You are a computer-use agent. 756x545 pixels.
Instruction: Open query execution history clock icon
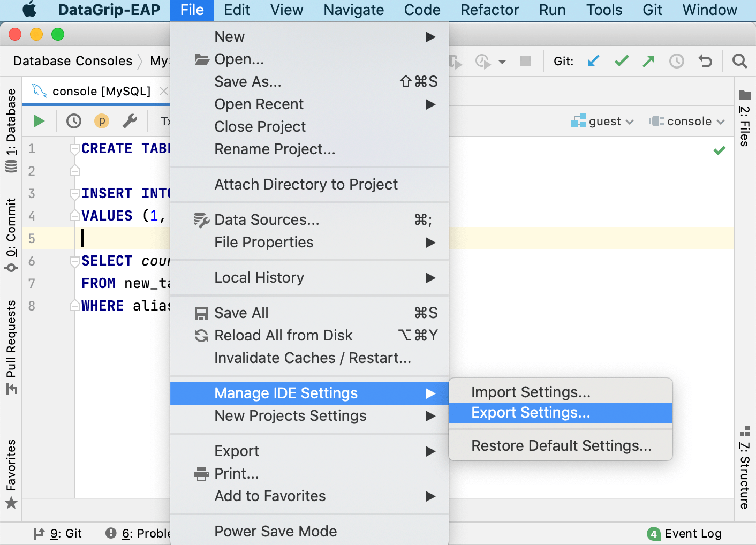point(73,121)
